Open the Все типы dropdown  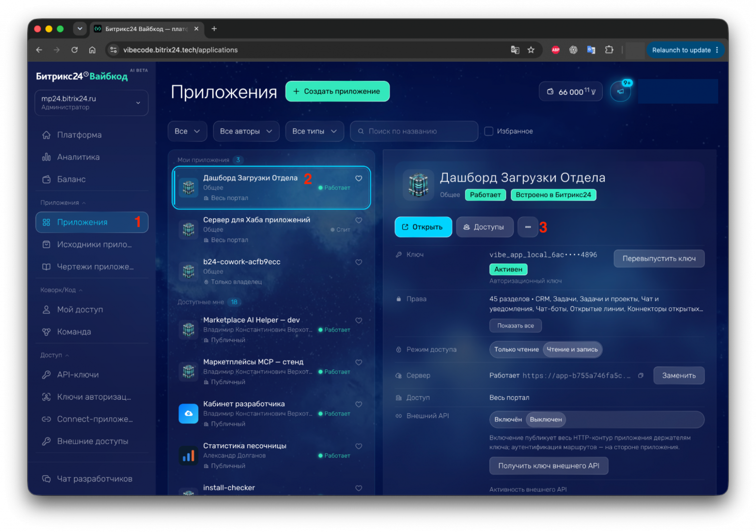(x=315, y=131)
